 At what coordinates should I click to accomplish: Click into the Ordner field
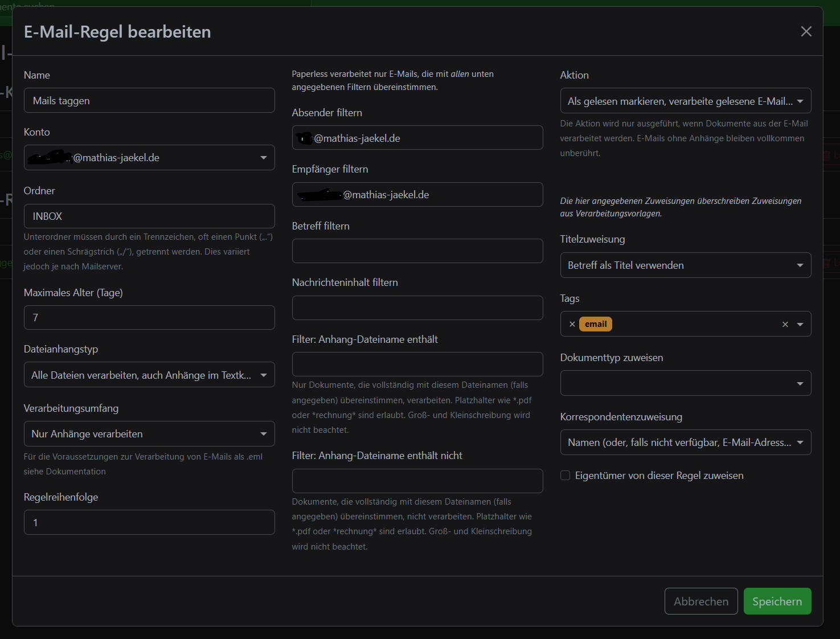149,216
